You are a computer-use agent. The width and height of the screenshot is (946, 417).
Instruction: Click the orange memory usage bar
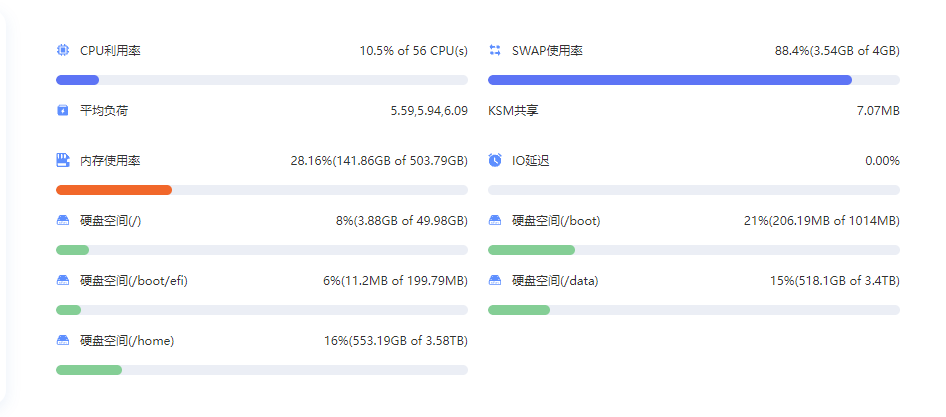(114, 190)
